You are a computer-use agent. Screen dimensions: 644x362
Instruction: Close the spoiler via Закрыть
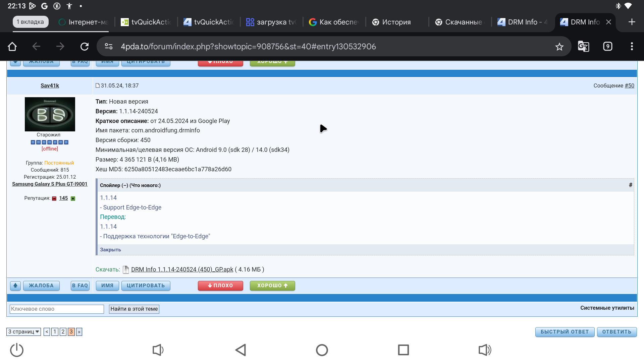coord(110,250)
